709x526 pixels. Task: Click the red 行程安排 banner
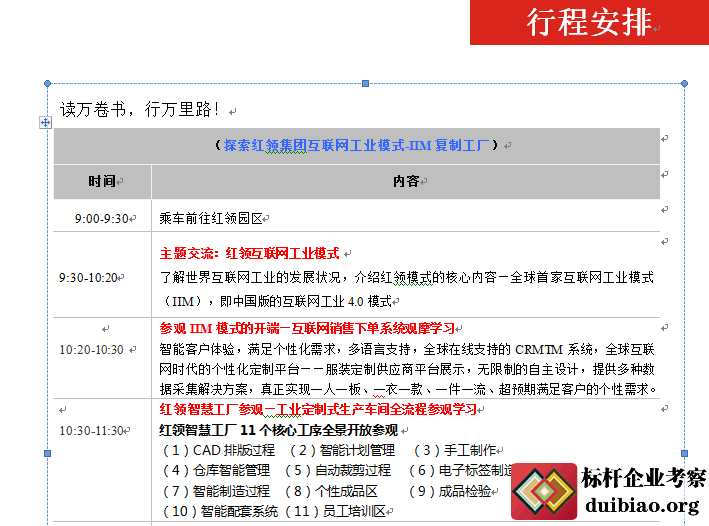(x=589, y=22)
